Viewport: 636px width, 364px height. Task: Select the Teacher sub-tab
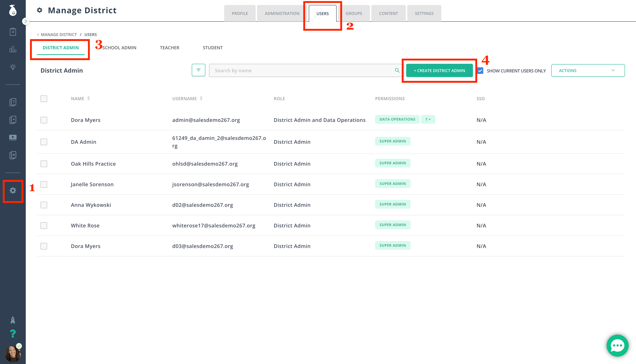tap(169, 48)
